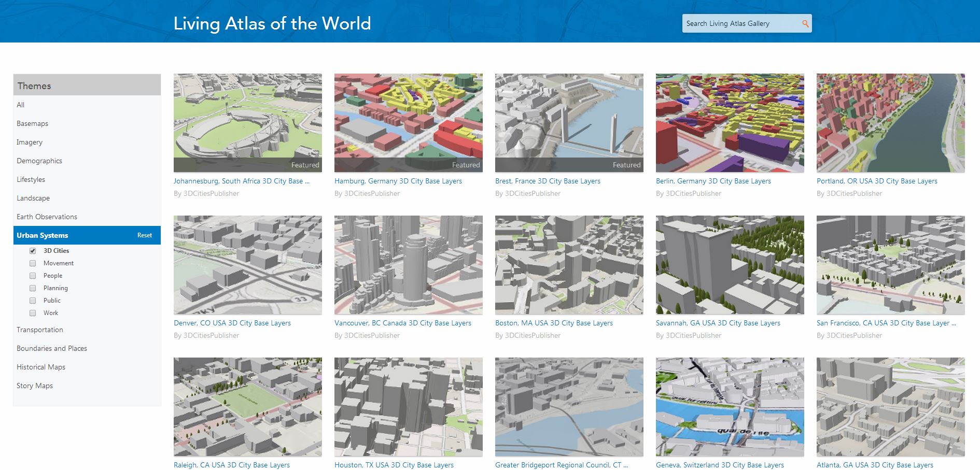Viewport: 980px width, 470px height.
Task: Open Geneva, Switzerland 3D City link
Action: (720, 465)
